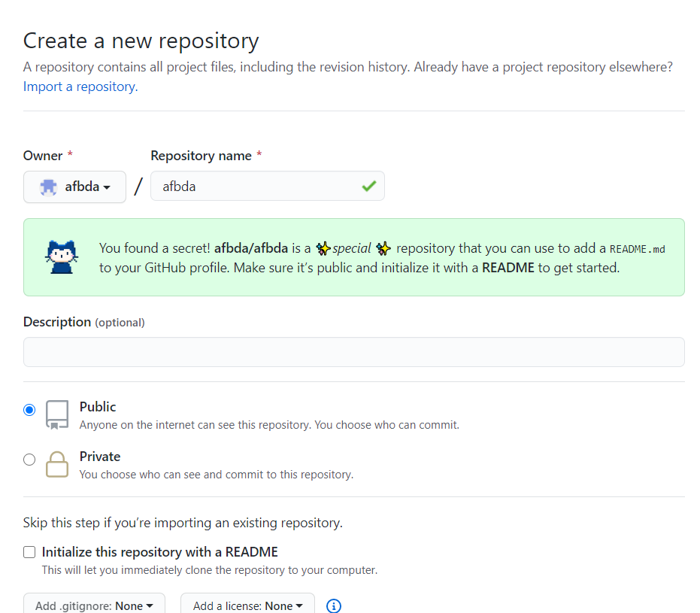The image size is (700, 613).
Task: Enable Initialize this repository with a README
Action: point(29,552)
